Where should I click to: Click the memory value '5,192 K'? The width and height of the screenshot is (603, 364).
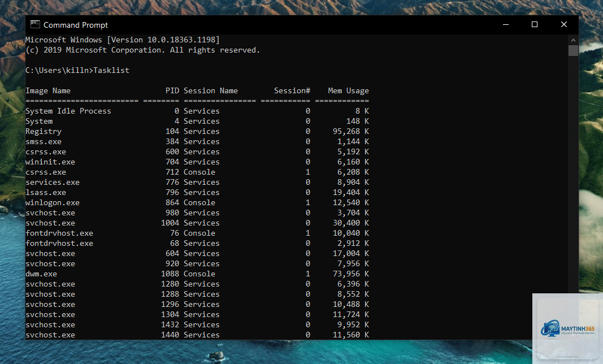[x=353, y=152]
